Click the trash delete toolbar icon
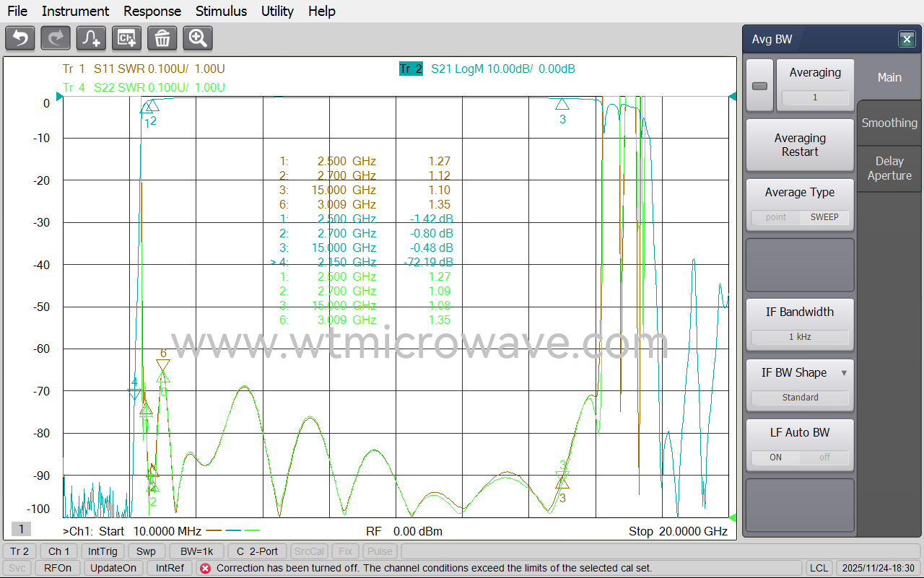 tap(162, 38)
